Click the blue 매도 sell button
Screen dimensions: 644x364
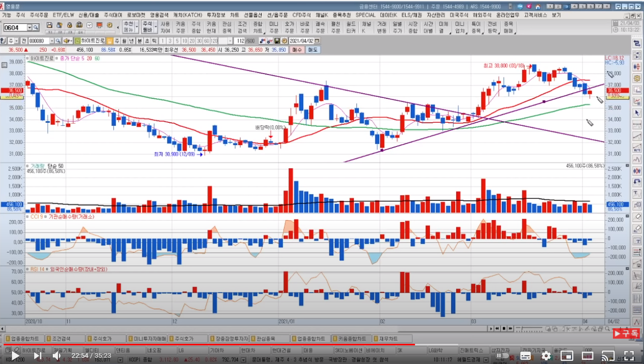[313, 50]
